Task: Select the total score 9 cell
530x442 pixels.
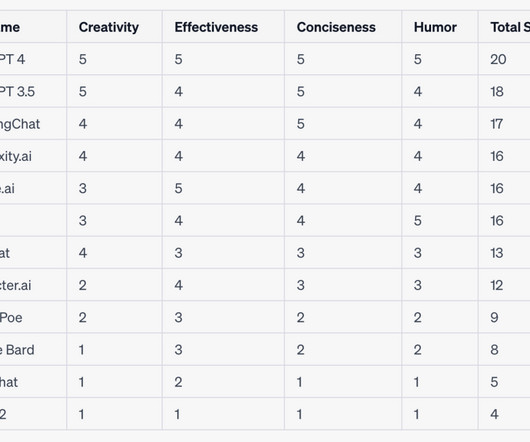Action: tap(494, 318)
